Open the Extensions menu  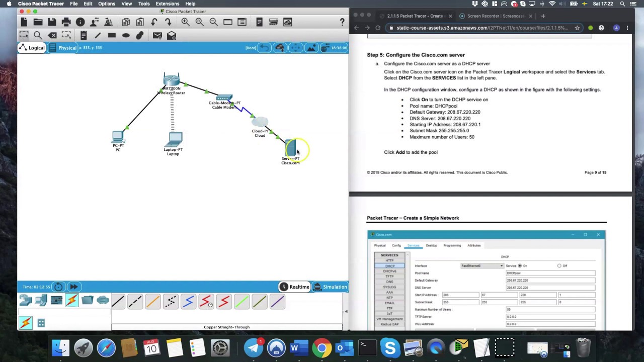pyautogui.click(x=168, y=4)
